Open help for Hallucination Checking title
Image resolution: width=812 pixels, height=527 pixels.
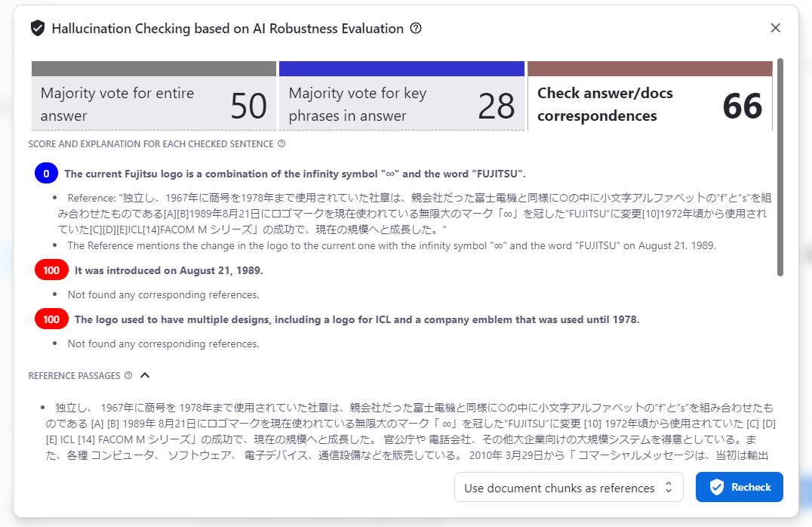[414, 28]
